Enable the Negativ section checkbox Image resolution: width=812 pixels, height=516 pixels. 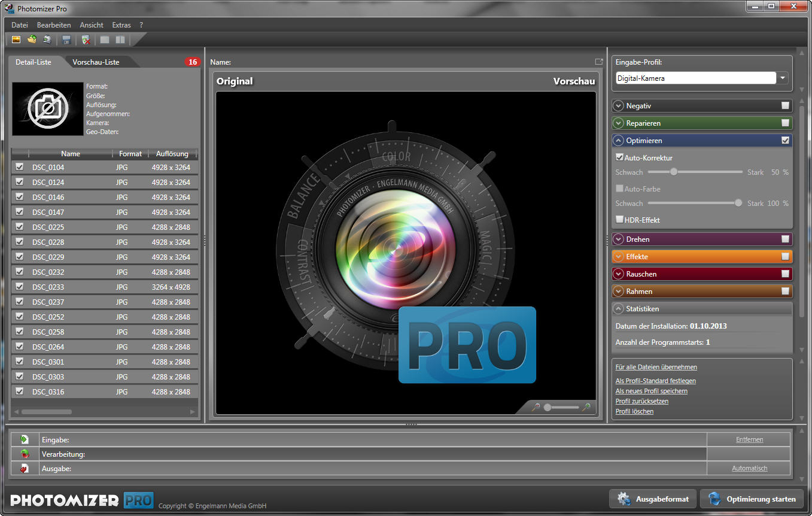[785, 106]
